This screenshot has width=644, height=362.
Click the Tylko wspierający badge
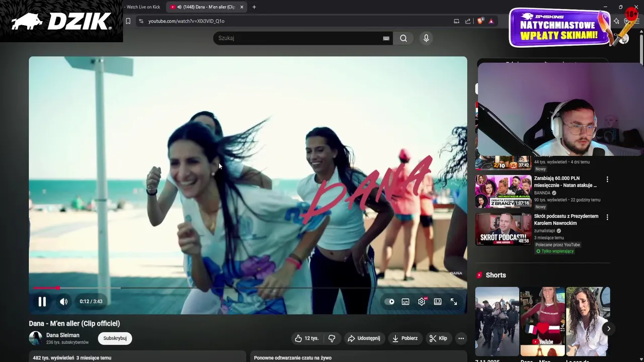[555, 251]
